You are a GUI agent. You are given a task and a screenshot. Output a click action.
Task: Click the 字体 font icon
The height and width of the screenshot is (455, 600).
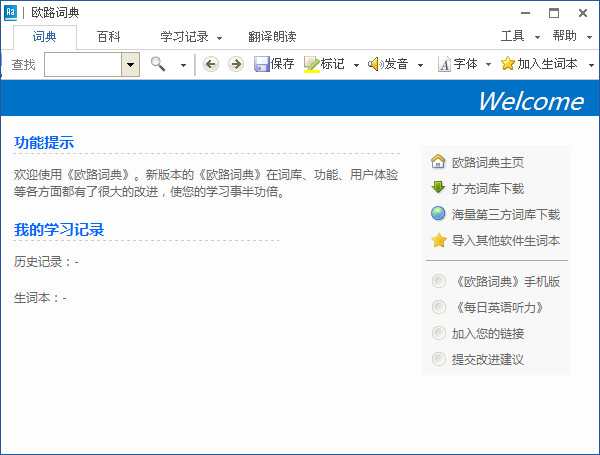(444, 64)
